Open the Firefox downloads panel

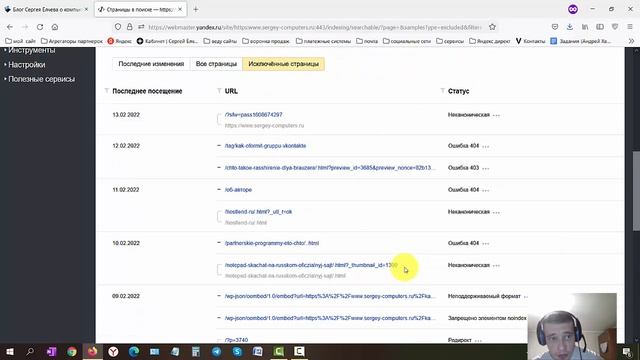pyautogui.click(x=570, y=27)
